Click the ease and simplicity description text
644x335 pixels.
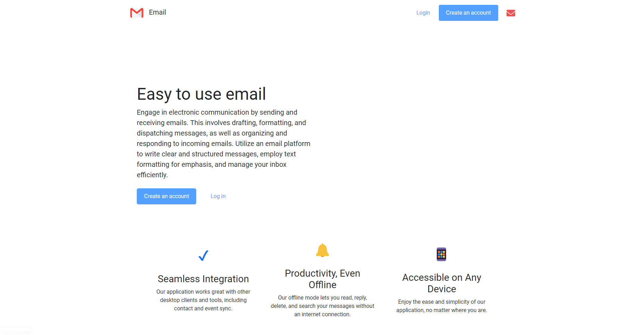442,306
